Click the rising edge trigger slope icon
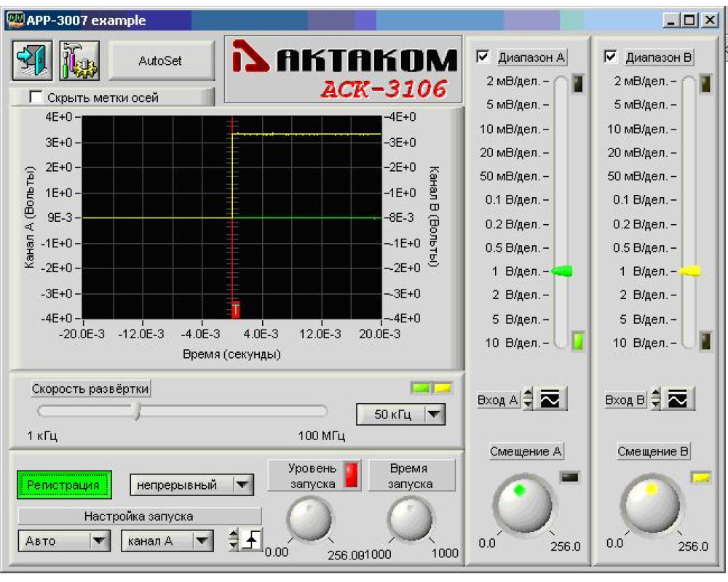Image resolution: width=728 pixels, height=582 pixels. pos(252,540)
